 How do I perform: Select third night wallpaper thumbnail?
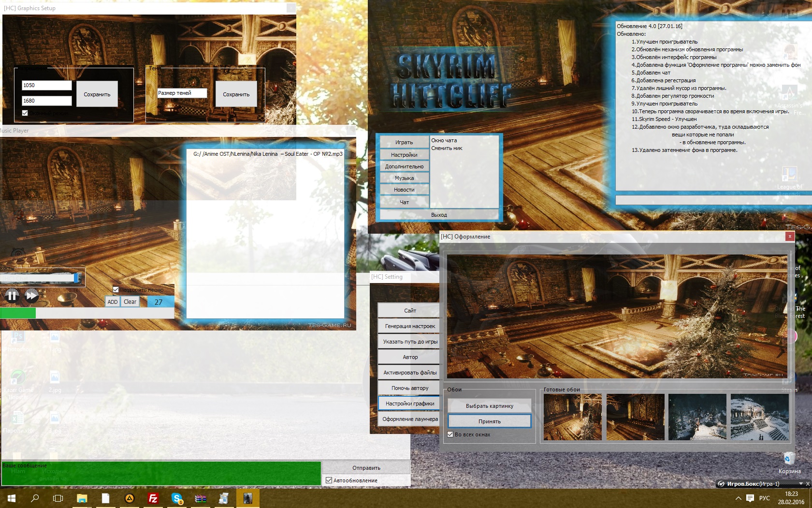[697, 417]
